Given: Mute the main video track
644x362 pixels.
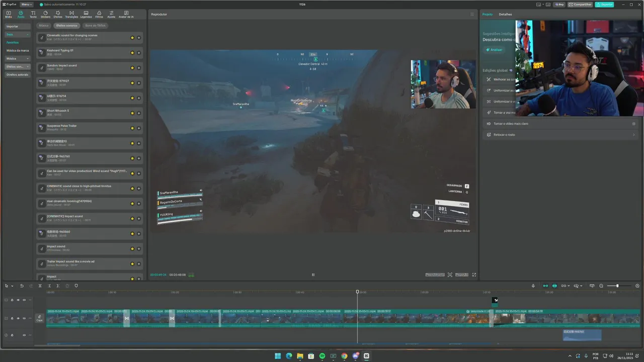Looking at the screenshot, I should point(24,318).
